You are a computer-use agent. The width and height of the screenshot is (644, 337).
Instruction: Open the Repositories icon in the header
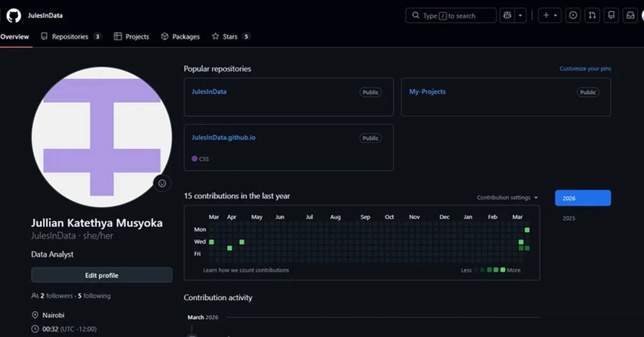pos(611,16)
